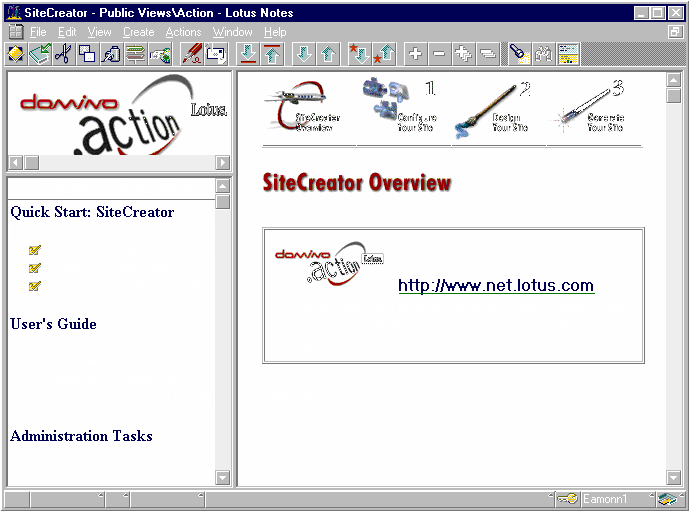This screenshot has height=512, width=690.
Task: Go to step 3 Generate Your Site
Action: [x=589, y=106]
